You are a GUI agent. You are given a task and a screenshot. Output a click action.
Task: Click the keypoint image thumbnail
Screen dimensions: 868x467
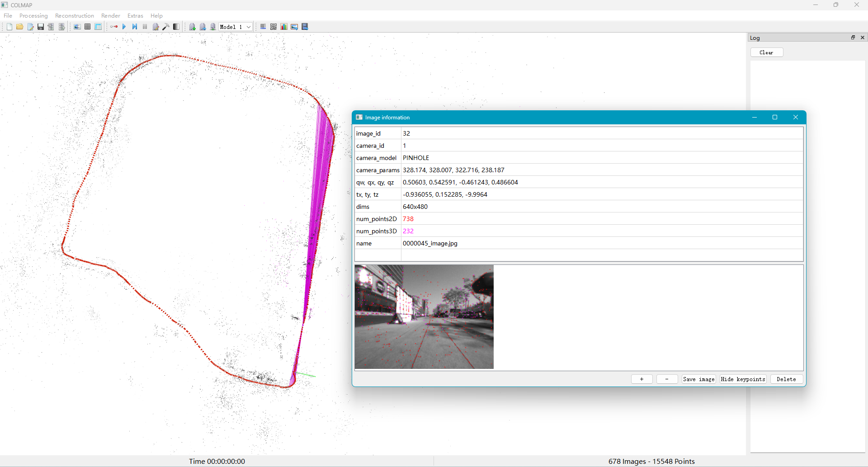[x=424, y=317]
